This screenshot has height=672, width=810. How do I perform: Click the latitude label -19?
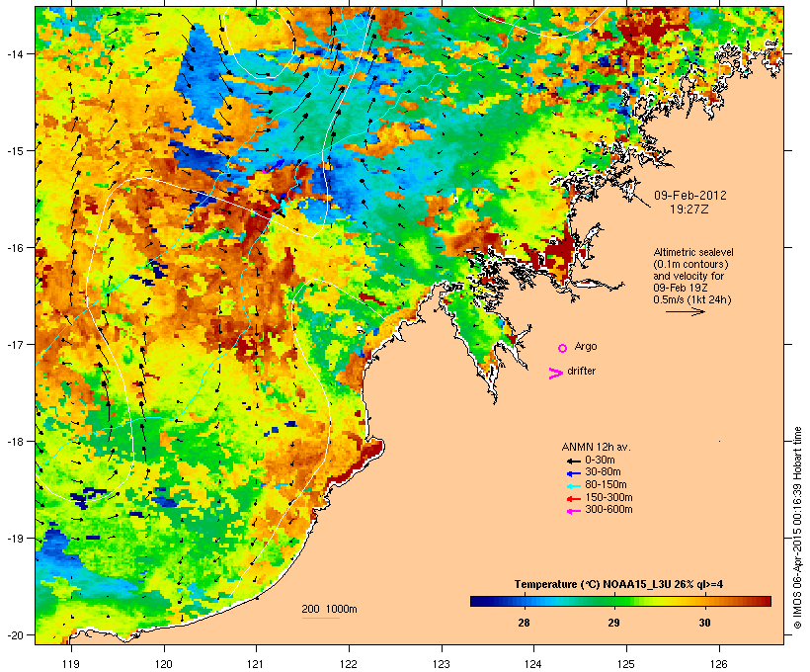14,539
